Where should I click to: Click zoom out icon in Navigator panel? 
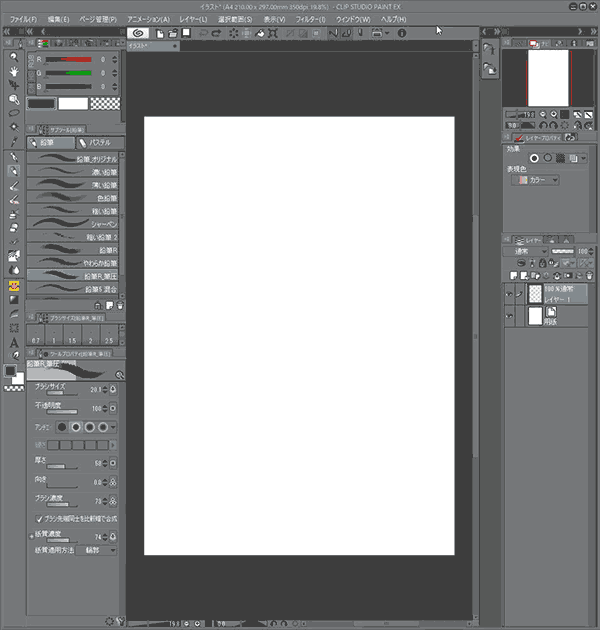[x=543, y=115]
